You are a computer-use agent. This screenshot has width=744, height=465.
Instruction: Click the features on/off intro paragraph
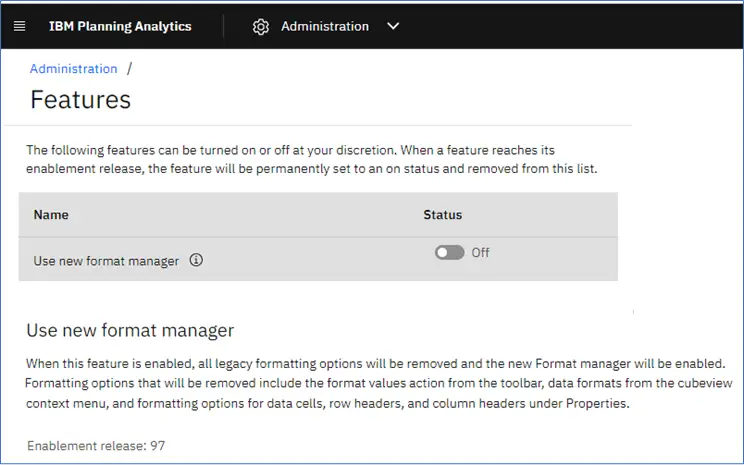point(311,159)
